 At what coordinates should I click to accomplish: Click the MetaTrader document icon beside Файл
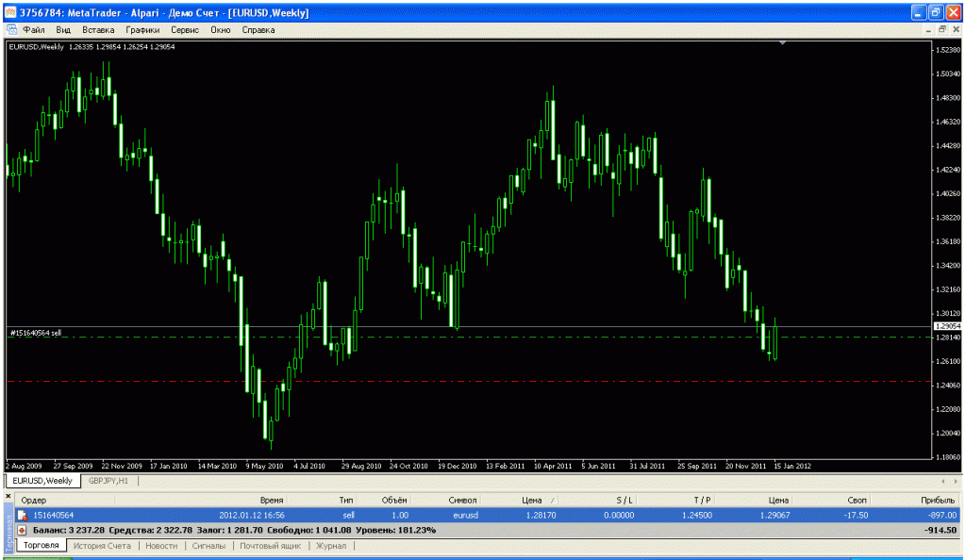click(12, 30)
